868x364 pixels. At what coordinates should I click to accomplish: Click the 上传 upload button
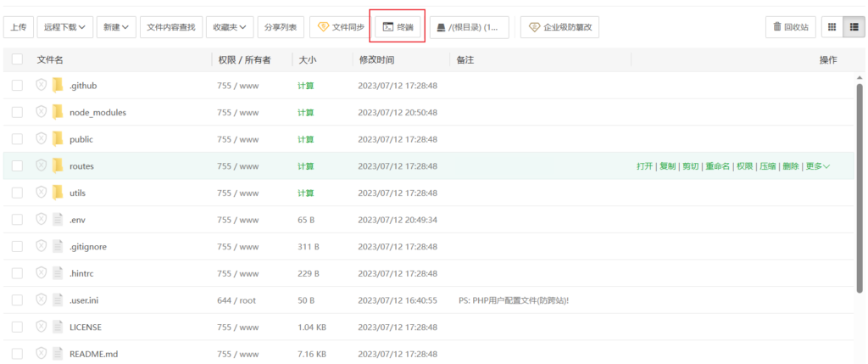(x=19, y=26)
